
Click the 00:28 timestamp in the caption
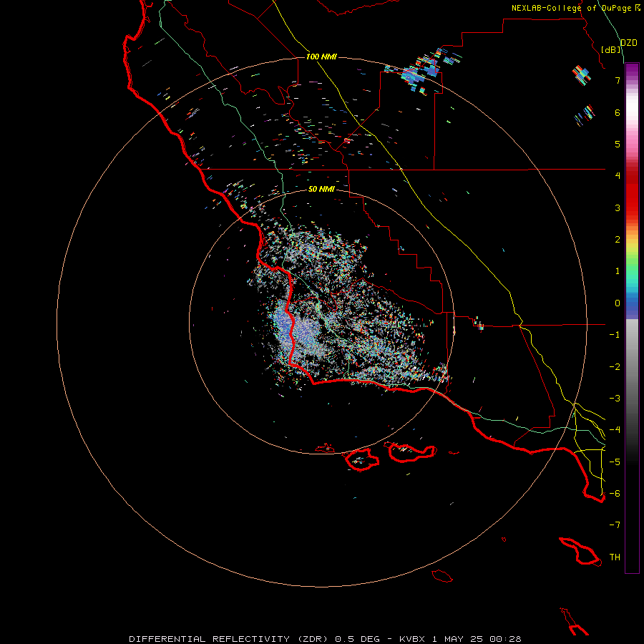click(x=507, y=639)
